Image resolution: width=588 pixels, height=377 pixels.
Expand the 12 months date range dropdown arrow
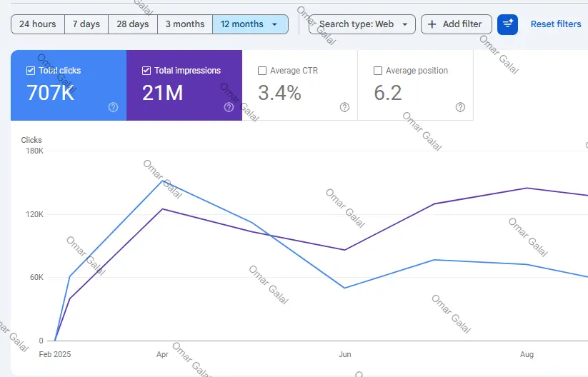[x=274, y=24]
